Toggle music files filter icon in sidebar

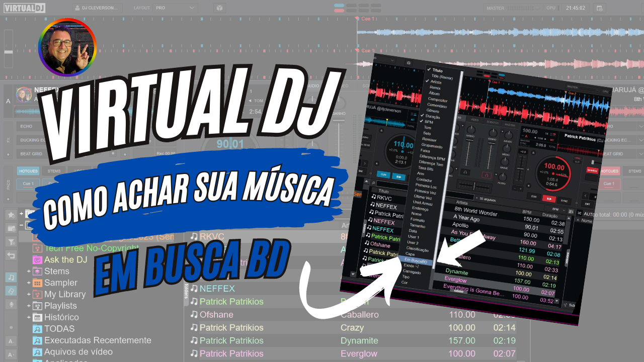pyautogui.click(x=11, y=277)
